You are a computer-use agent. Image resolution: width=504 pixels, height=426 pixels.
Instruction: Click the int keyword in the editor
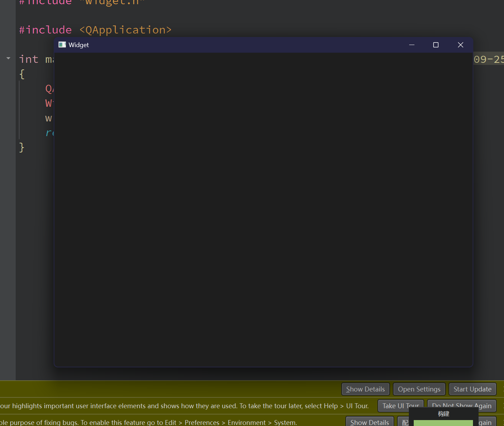coord(29,59)
